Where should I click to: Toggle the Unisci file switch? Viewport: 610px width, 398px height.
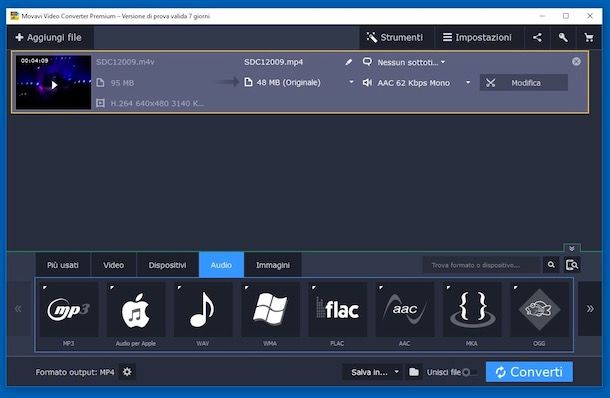470,373
